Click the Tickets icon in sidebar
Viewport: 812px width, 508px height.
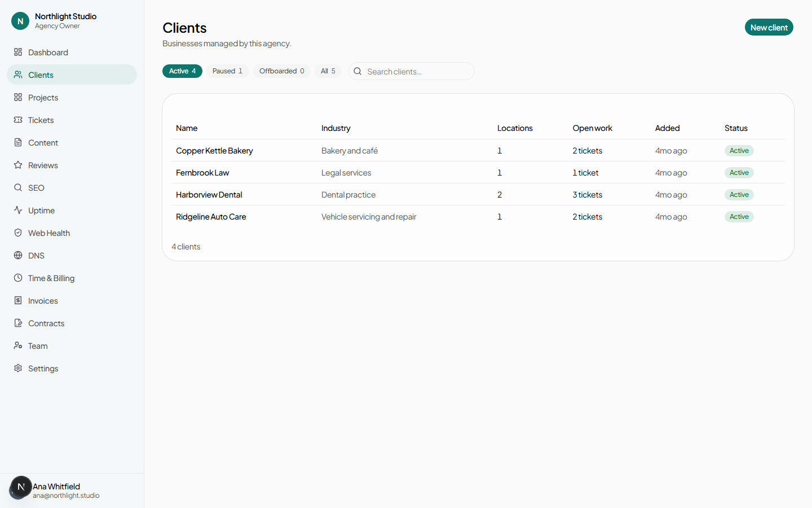(18, 120)
